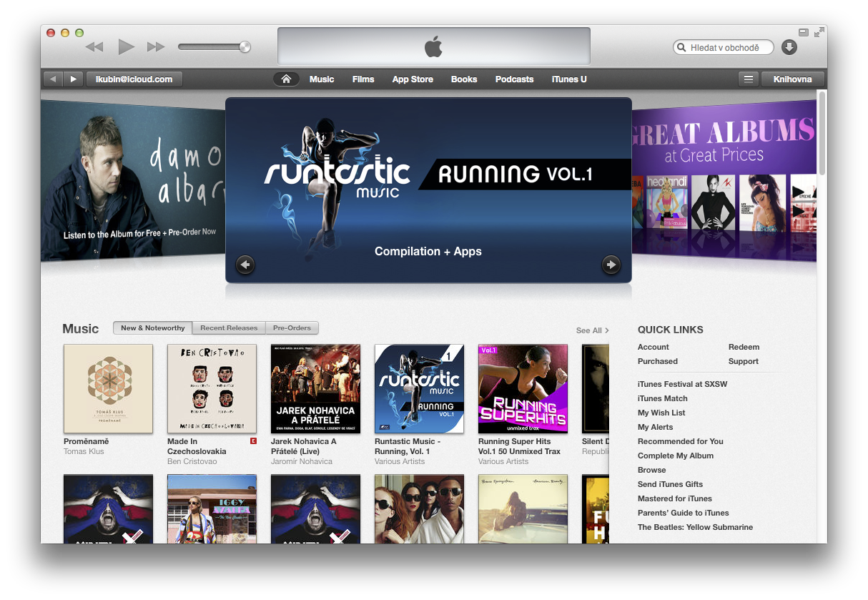Switch to the mini player icon
Viewport: 868px width, 600px height.
[x=804, y=32]
